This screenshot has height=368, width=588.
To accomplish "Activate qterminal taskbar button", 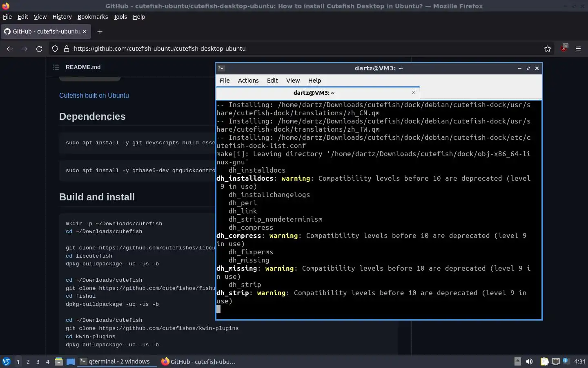I will pos(117,361).
